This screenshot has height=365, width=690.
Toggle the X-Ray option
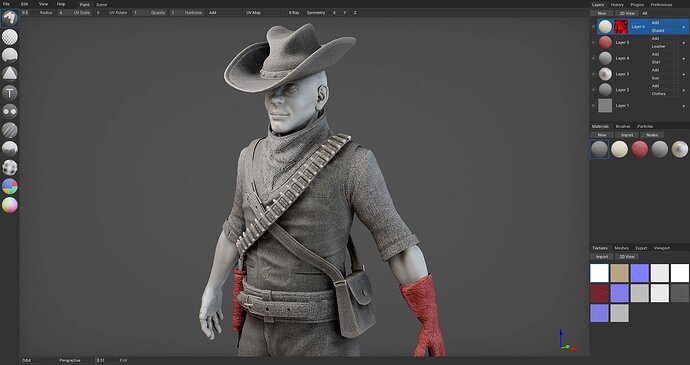[x=294, y=13]
